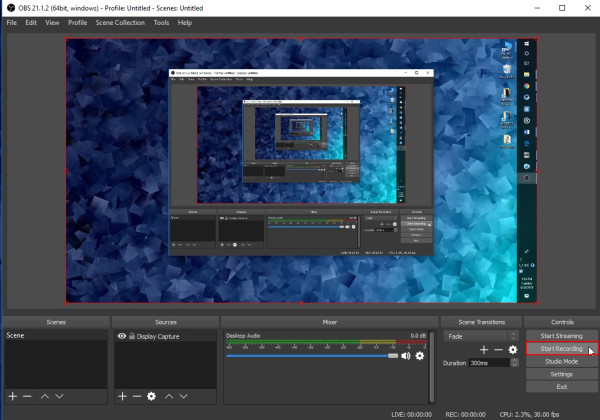Click the Desktop Audio label in Mixer
Screen dimensions: 600x420
tap(243, 335)
